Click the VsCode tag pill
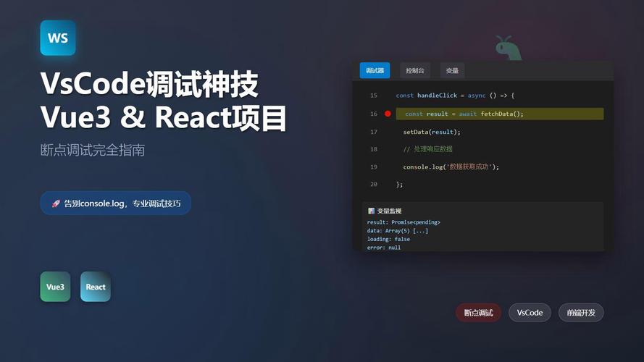Viewport: 644px width, 362px height. click(530, 313)
